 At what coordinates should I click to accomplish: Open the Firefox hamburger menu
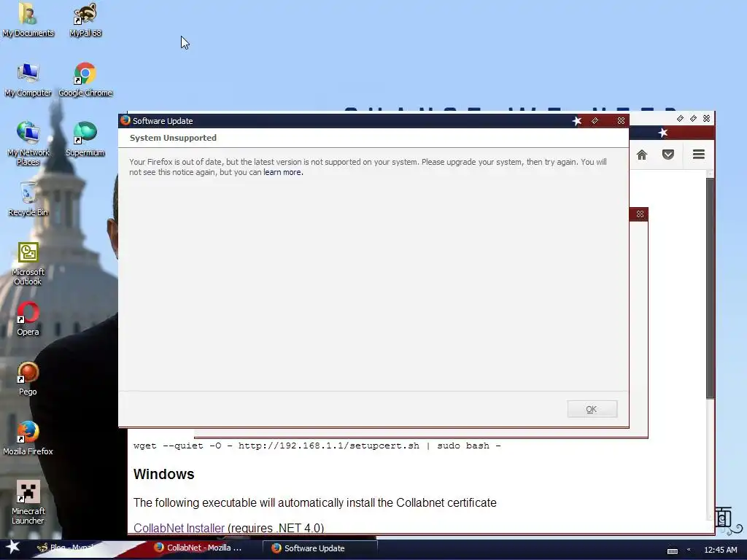click(x=698, y=155)
